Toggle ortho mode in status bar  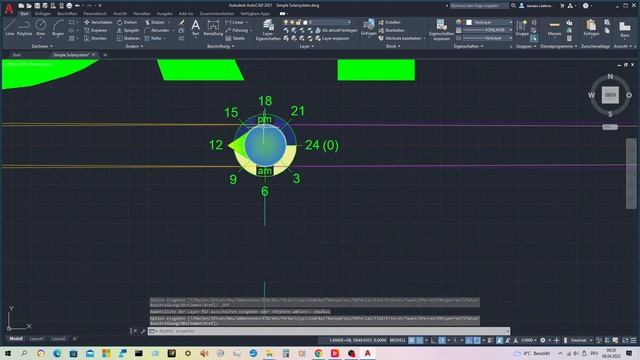point(433,340)
